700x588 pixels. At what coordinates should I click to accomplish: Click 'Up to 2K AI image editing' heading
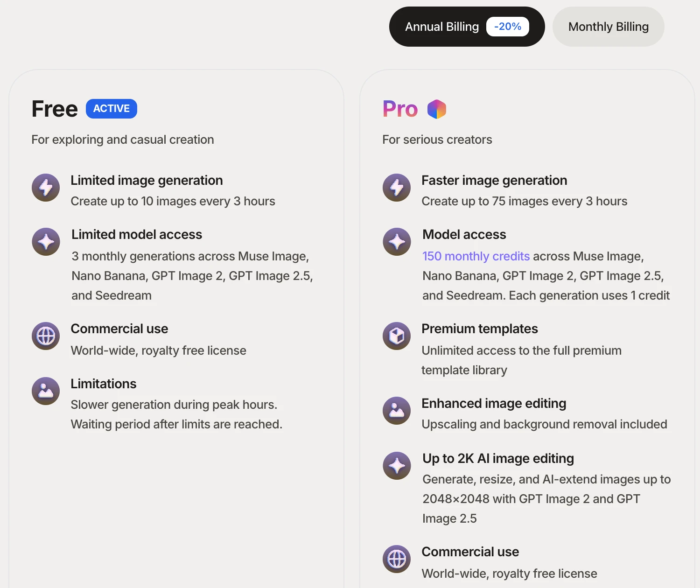(498, 458)
